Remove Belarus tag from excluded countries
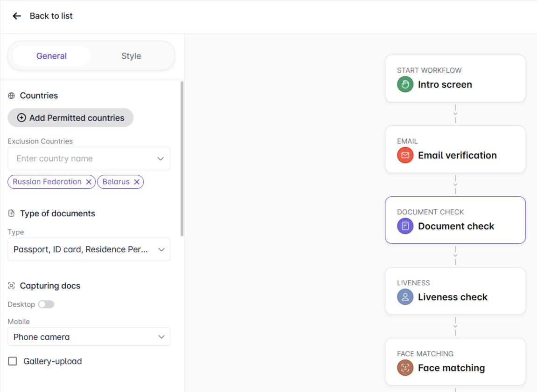The width and height of the screenshot is (537, 392). click(137, 182)
